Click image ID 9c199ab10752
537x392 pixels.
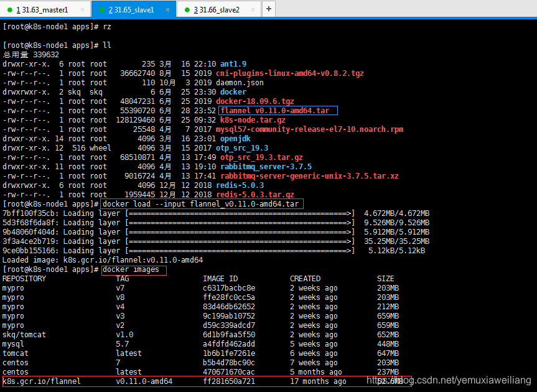tap(229, 316)
